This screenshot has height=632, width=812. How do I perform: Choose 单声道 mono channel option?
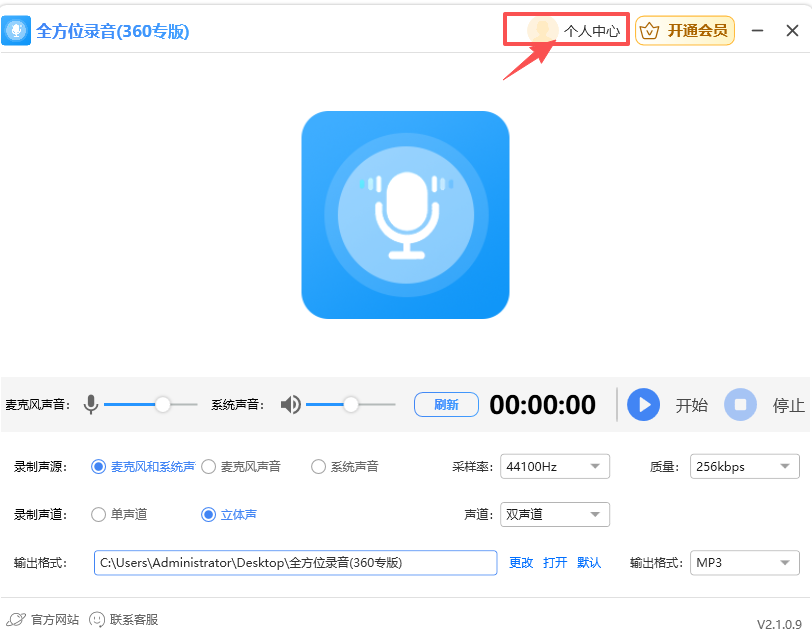point(99,514)
